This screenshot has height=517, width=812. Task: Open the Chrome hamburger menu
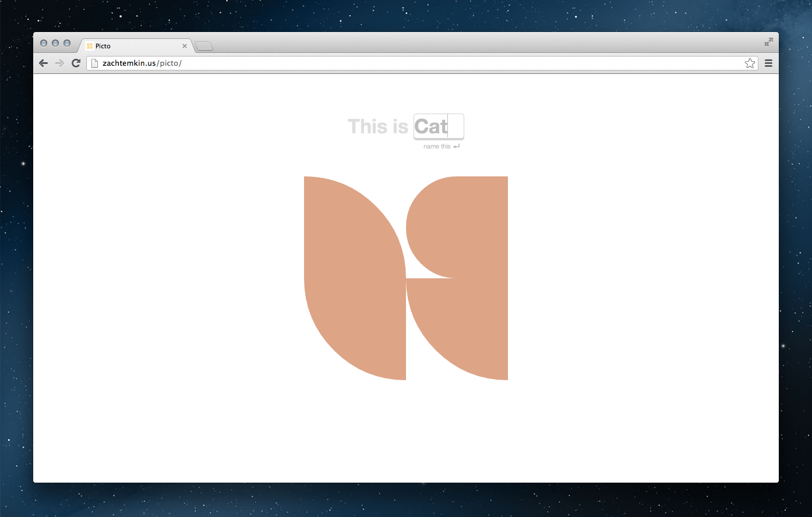768,63
